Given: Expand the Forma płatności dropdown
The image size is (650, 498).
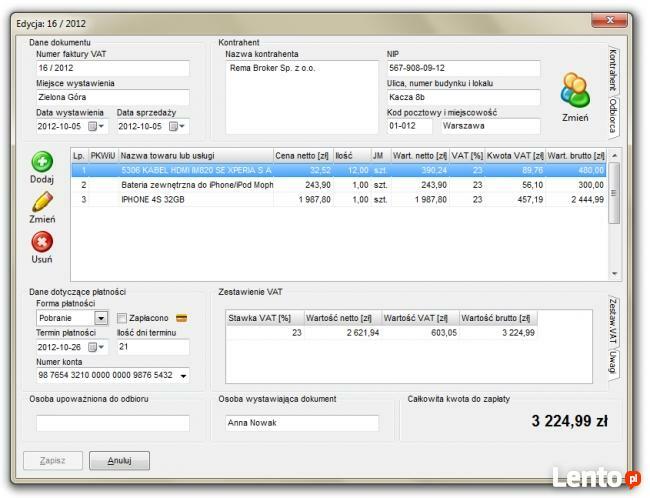Looking at the screenshot, I should click(x=101, y=318).
